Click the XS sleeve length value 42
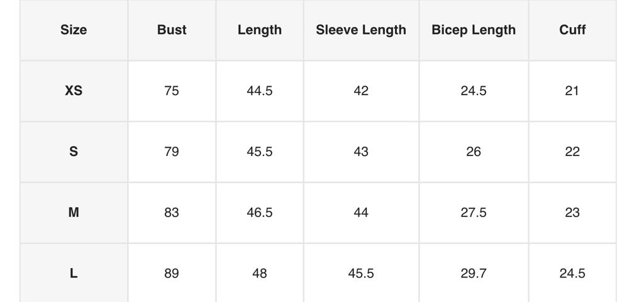Viewport: 644px width, 302px height. tap(361, 91)
